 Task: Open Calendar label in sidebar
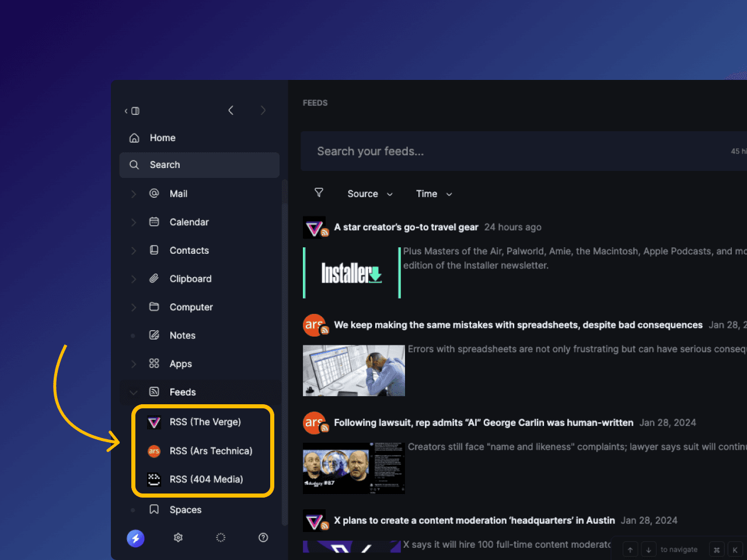189,222
